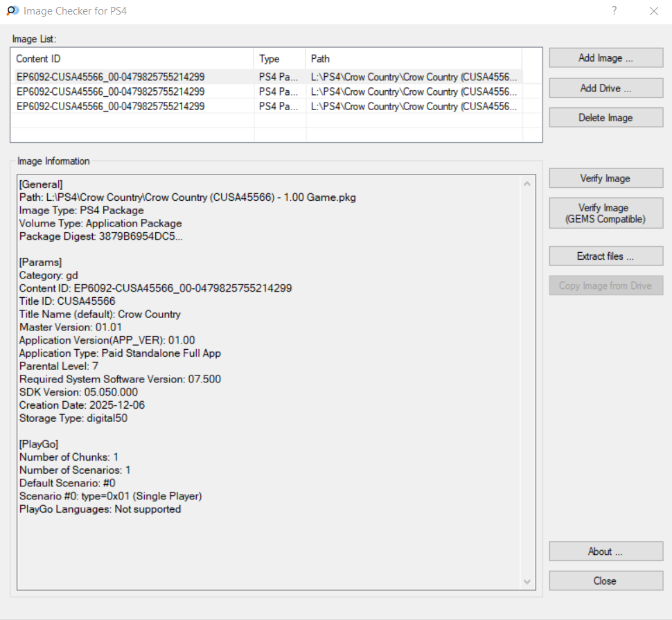Click the Type column header

[x=279, y=59]
